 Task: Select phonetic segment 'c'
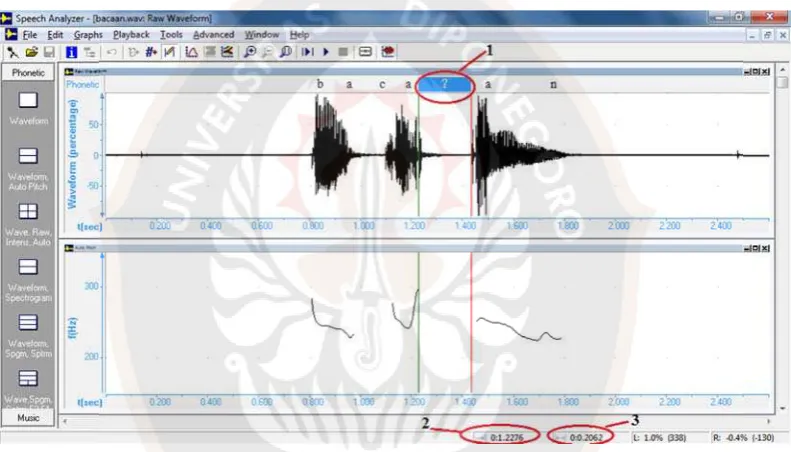tap(382, 84)
